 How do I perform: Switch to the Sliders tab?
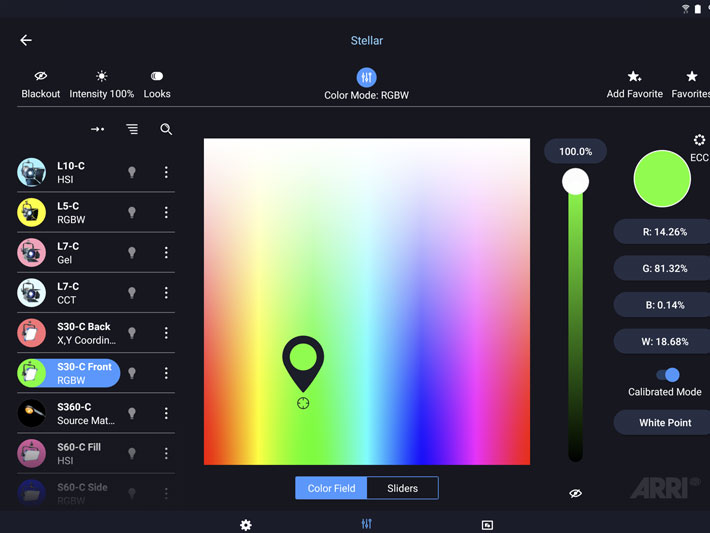point(403,488)
